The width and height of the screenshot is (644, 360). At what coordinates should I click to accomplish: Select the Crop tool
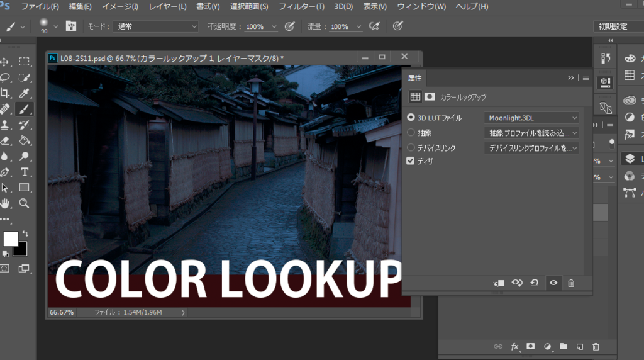tap(5, 93)
